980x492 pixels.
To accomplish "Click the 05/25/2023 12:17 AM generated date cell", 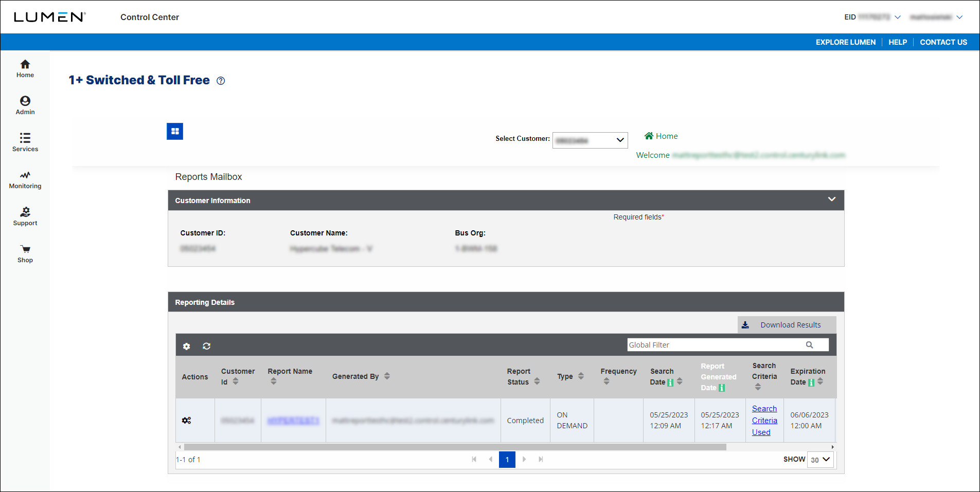I will (x=720, y=421).
